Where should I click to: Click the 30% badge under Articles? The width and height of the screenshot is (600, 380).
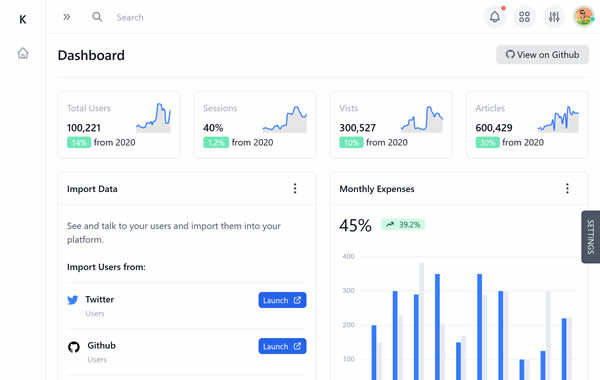pyautogui.click(x=488, y=143)
